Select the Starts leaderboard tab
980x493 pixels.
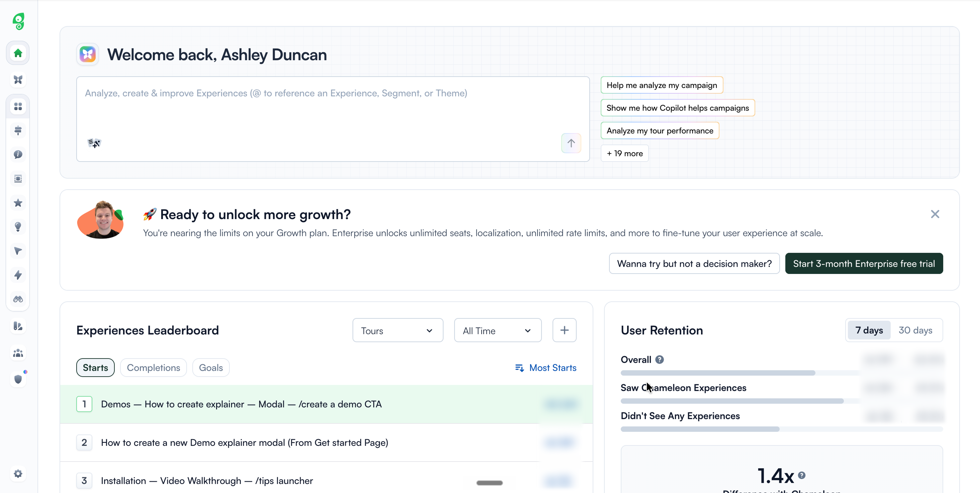tap(95, 368)
